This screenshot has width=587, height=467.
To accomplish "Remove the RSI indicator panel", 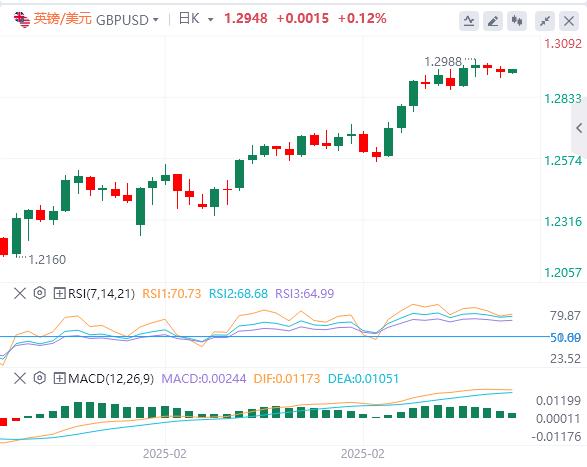I will [20, 293].
